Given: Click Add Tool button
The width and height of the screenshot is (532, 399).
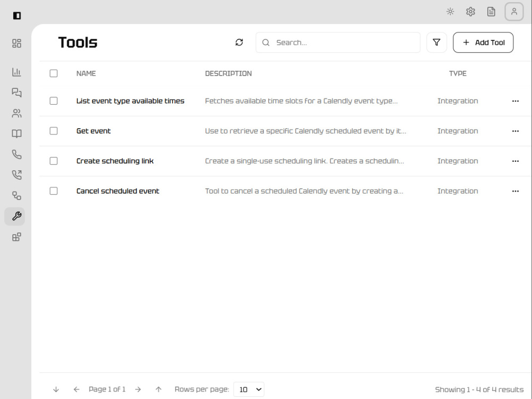Looking at the screenshot, I should (x=483, y=43).
